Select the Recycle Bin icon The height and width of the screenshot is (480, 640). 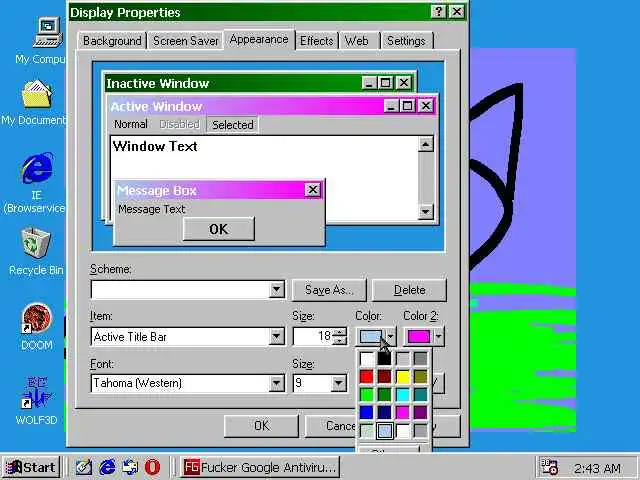[36, 242]
